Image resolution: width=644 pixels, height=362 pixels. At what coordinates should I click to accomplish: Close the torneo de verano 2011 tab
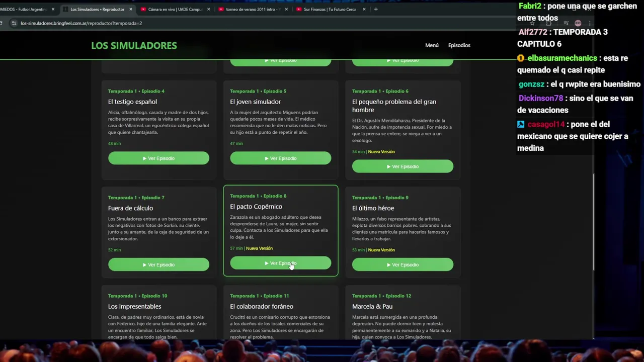coord(287,9)
